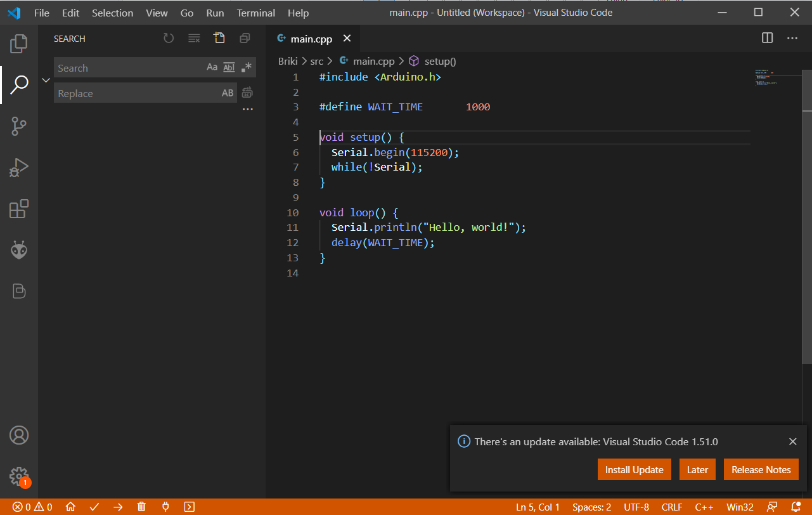
Task: Collapse the Replace toggle chevron
Action: click(x=46, y=80)
